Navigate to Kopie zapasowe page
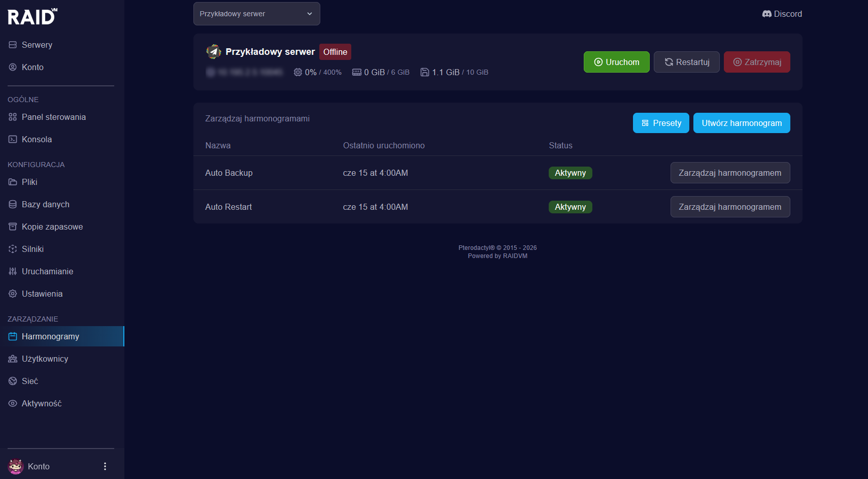 click(x=62, y=227)
